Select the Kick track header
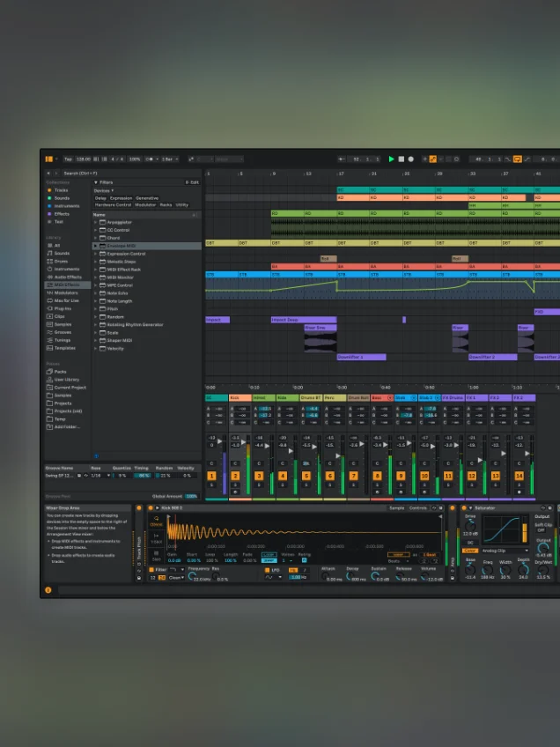This screenshot has height=747, width=560. tap(240, 398)
